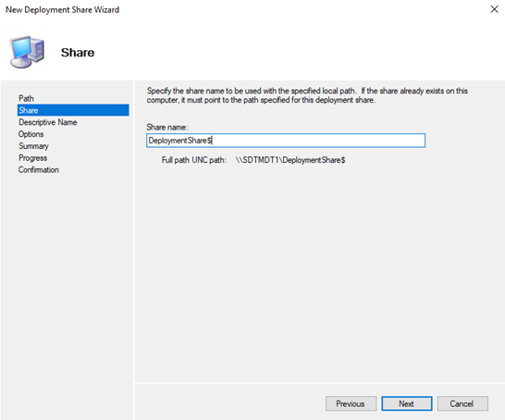
Task: Continue with the Next button
Action: (407, 403)
